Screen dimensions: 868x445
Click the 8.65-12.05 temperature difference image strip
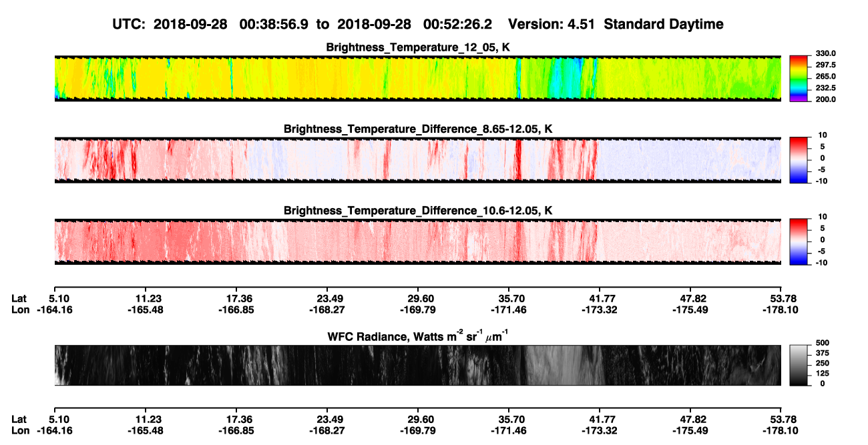(417, 159)
